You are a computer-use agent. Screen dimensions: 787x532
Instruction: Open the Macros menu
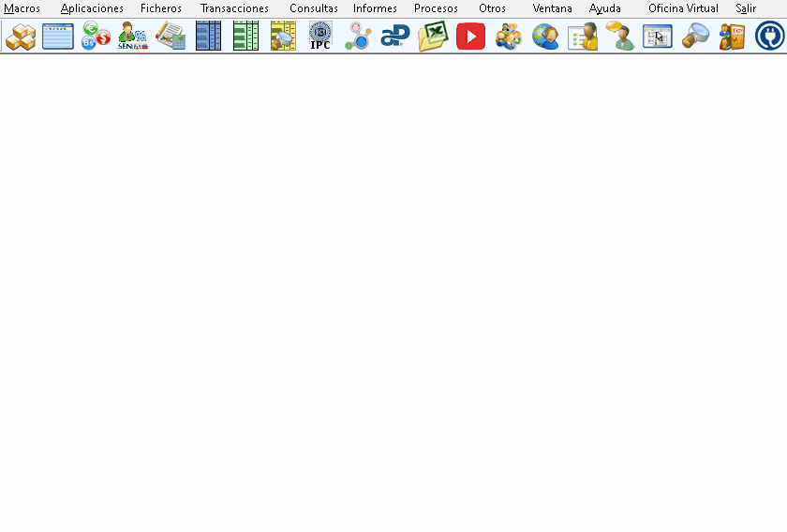(22, 8)
